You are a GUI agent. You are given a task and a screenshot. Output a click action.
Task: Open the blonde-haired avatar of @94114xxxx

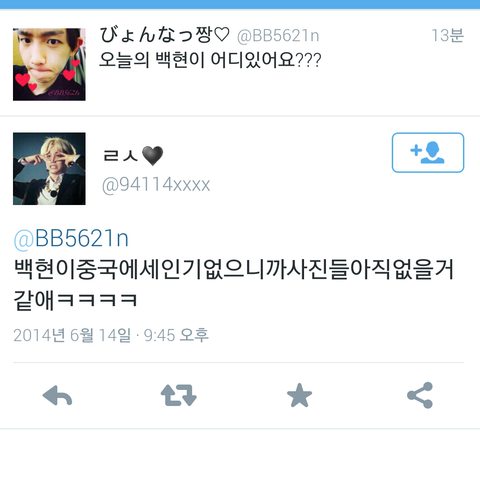[x=49, y=169]
